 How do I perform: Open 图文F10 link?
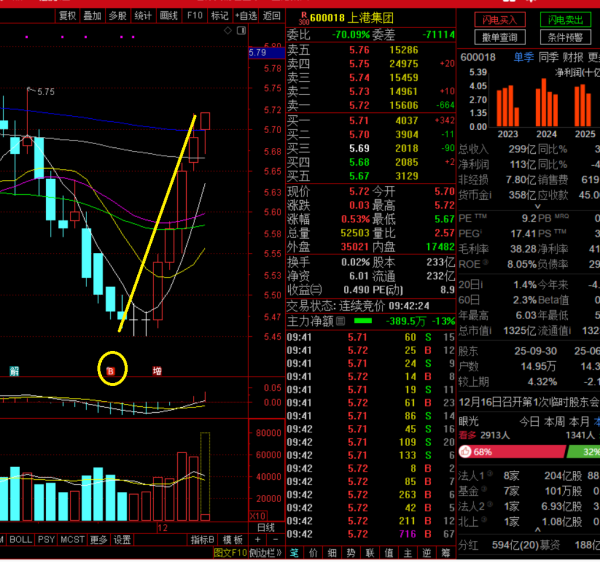pyautogui.click(x=230, y=552)
